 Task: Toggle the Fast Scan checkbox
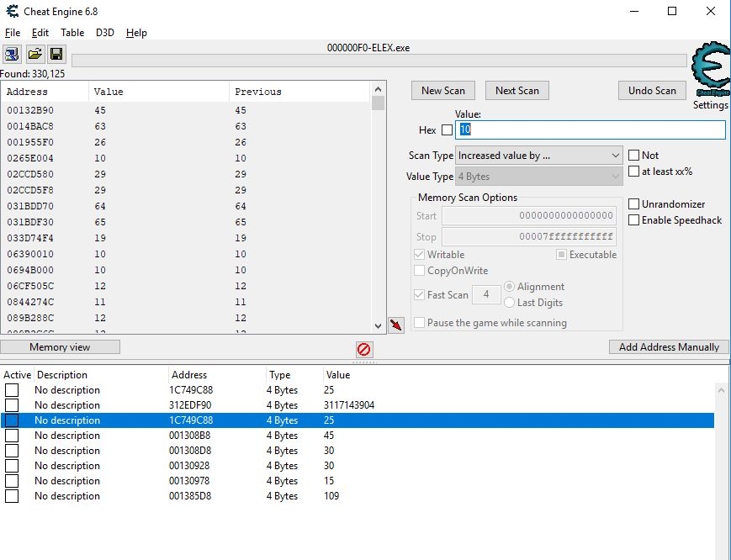[419, 295]
